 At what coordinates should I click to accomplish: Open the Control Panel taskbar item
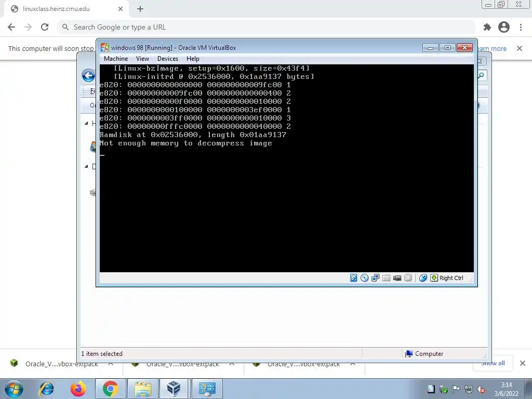pyautogui.click(x=207, y=389)
